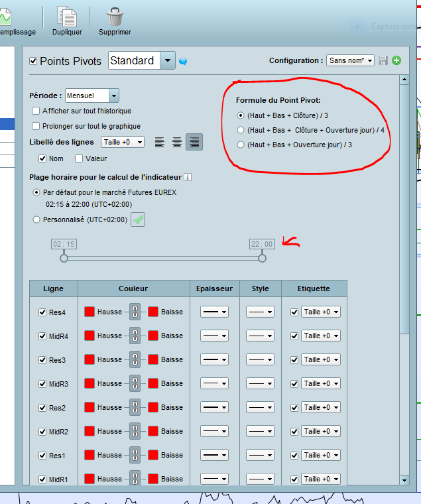The image size is (421, 504).
Task: Click the Ligne column header
Action: [54, 288]
